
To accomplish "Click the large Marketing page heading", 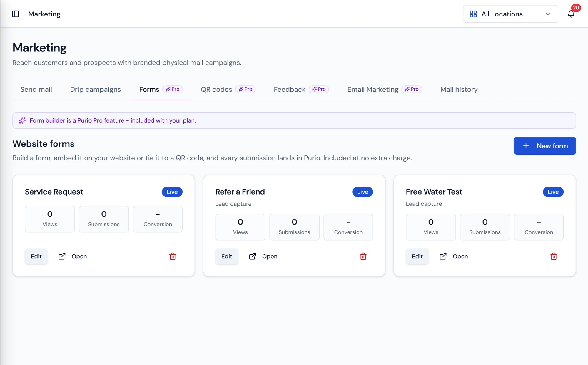I will pyautogui.click(x=39, y=47).
